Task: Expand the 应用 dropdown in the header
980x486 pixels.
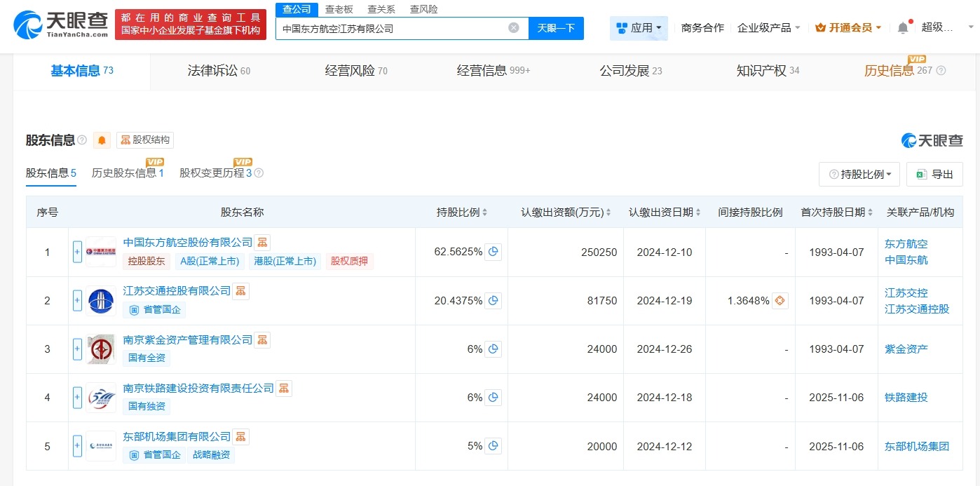Action: click(638, 27)
